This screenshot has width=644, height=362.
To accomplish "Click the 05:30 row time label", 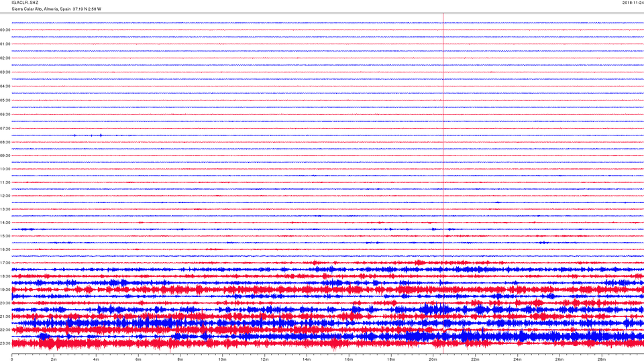I will pyautogui.click(x=5, y=100).
